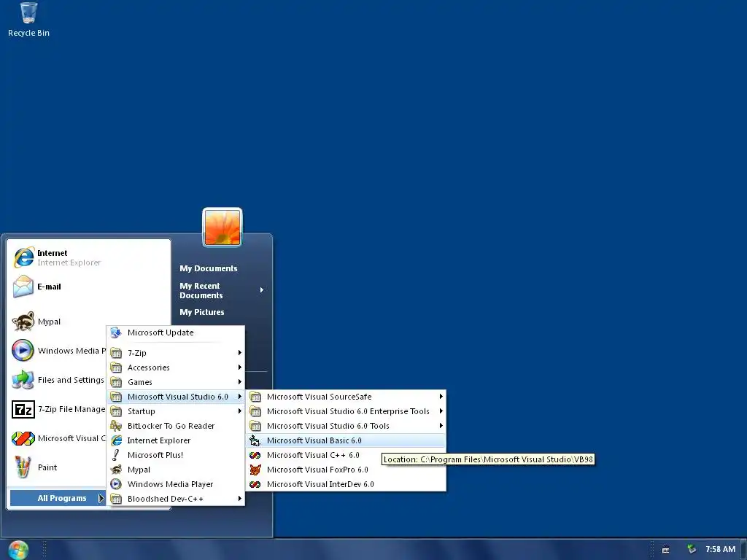Click the safely remove hardware tray icon
This screenshot has width=747, height=560.
(x=692, y=550)
